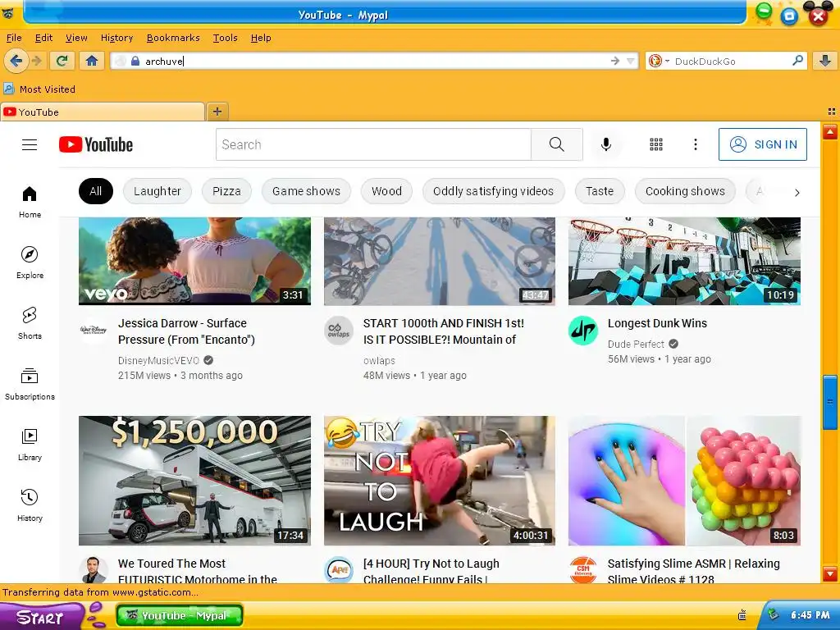Open the YouTube apps grid icon

coord(656,144)
